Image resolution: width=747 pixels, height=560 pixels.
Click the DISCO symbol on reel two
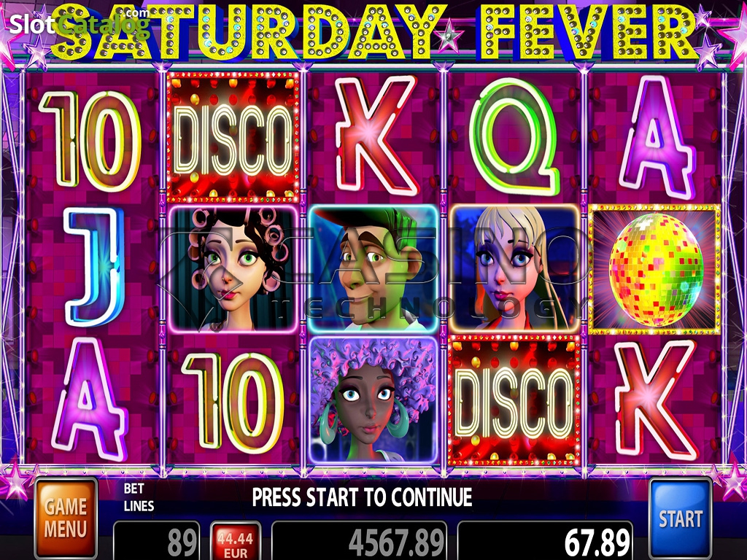coord(233,137)
